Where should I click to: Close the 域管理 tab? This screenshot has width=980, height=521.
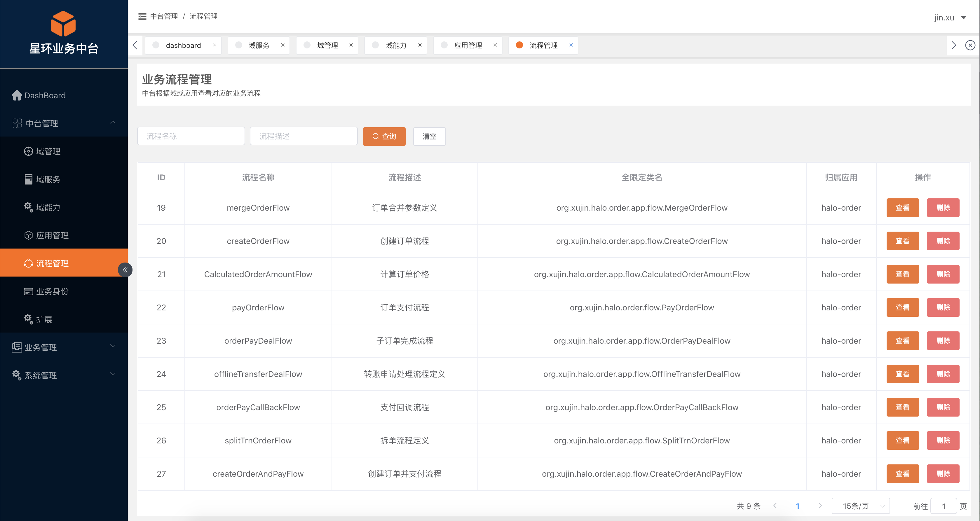tap(351, 45)
